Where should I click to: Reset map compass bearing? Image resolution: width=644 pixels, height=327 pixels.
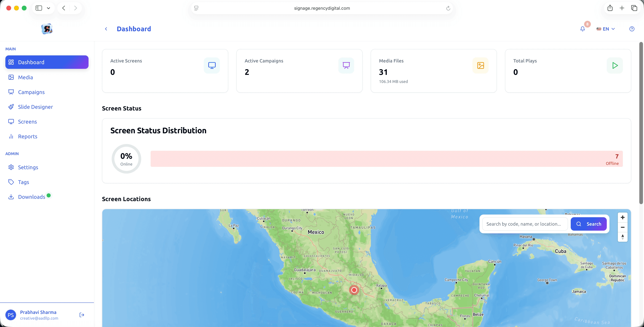pos(623,237)
